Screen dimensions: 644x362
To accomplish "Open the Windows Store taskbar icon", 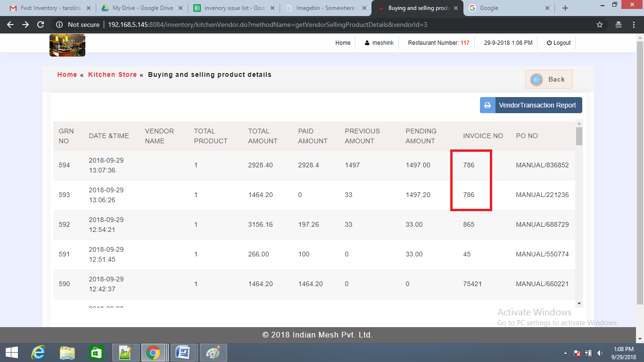I will [96, 353].
